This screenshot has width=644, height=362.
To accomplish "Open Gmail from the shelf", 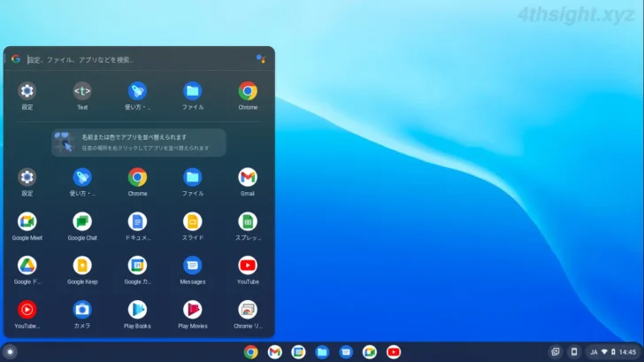I will (275, 352).
